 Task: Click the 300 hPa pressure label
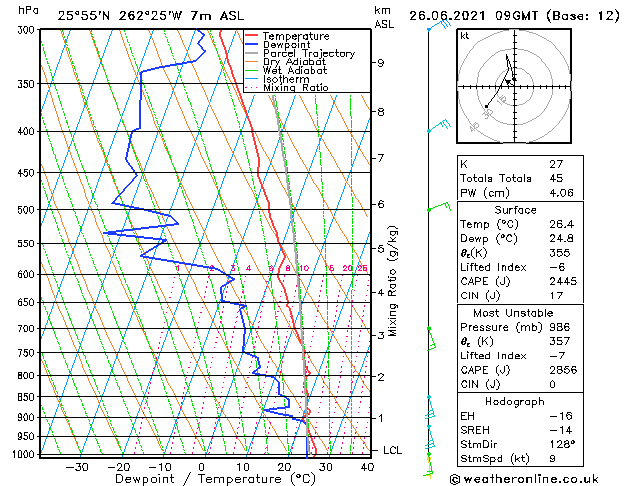coord(28,30)
